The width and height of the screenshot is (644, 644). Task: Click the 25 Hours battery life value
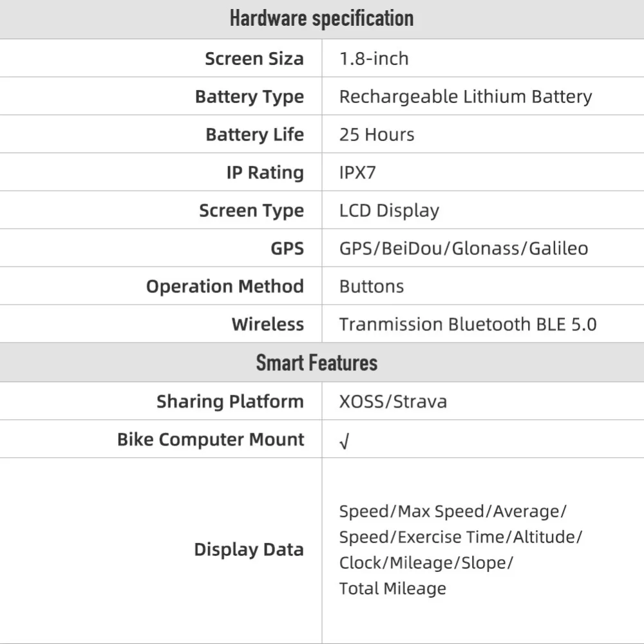point(377,135)
